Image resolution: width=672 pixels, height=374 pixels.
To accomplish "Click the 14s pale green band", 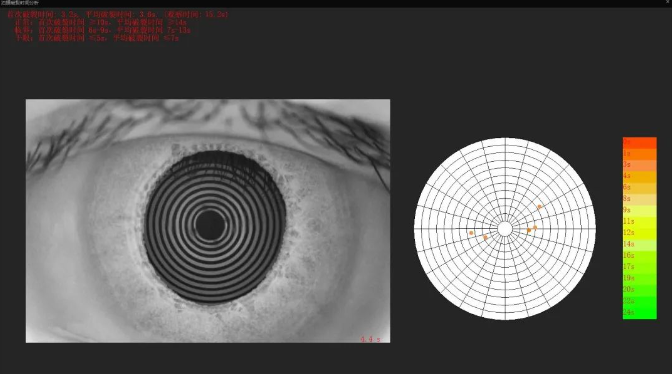I will (639, 245).
